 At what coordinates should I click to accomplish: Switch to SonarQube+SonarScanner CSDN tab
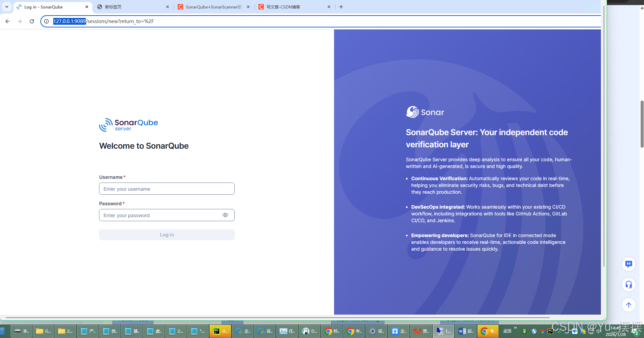click(214, 7)
